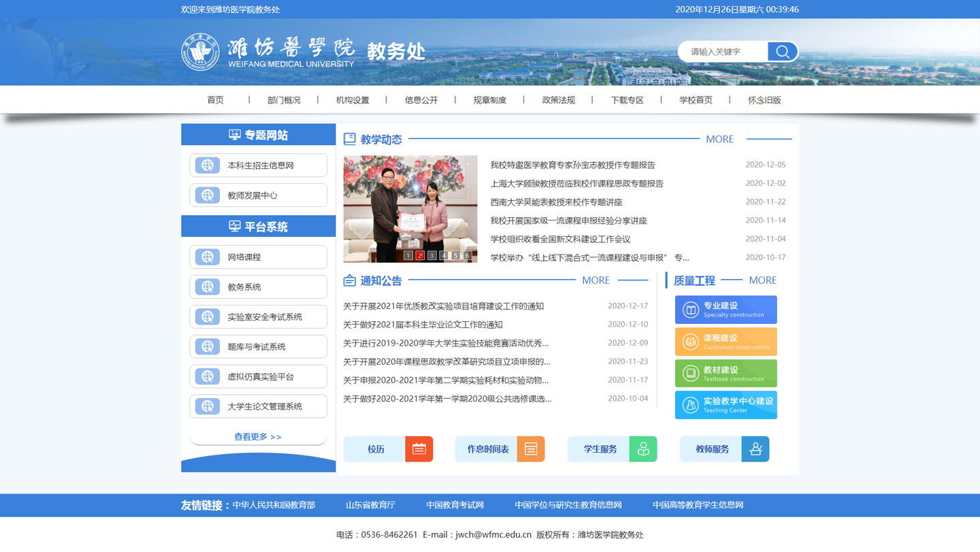Click the magnifier search button
Image resolution: width=980 pixels, height=552 pixels.
point(782,52)
